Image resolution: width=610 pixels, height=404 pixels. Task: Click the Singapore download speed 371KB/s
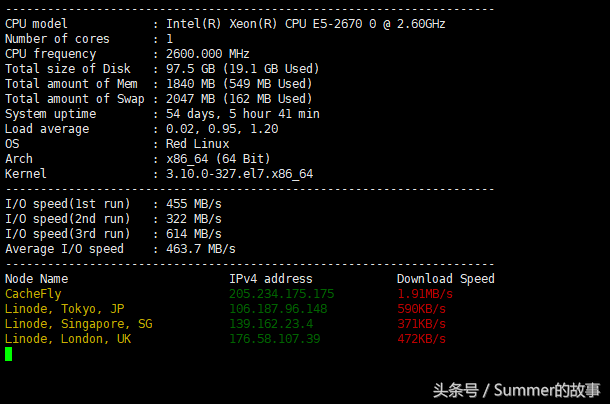pyautogui.click(x=422, y=324)
